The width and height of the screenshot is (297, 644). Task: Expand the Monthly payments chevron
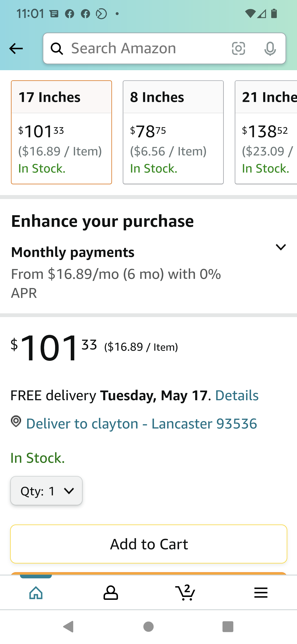[x=280, y=247]
